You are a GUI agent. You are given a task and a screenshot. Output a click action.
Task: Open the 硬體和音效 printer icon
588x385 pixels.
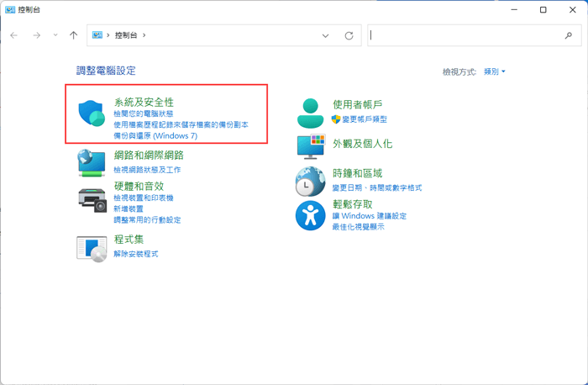click(92, 199)
